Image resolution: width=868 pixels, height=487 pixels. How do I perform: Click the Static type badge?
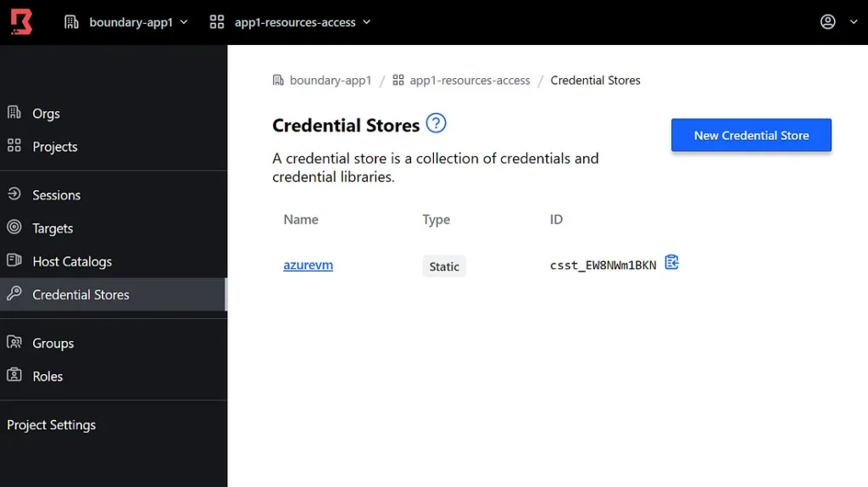(x=444, y=266)
